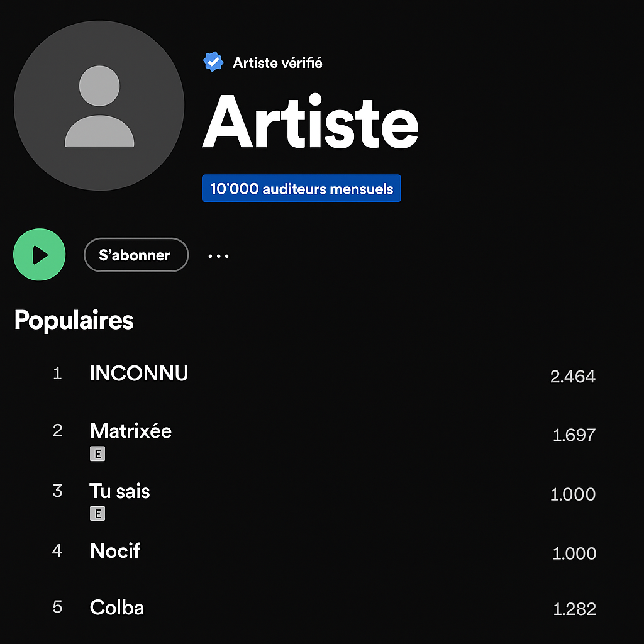The image size is (644, 644).
Task: Play the track Colba
Action: (116, 607)
